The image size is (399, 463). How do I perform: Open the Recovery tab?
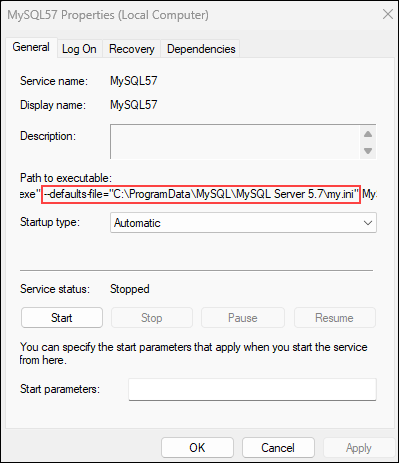tap(132, 49)
